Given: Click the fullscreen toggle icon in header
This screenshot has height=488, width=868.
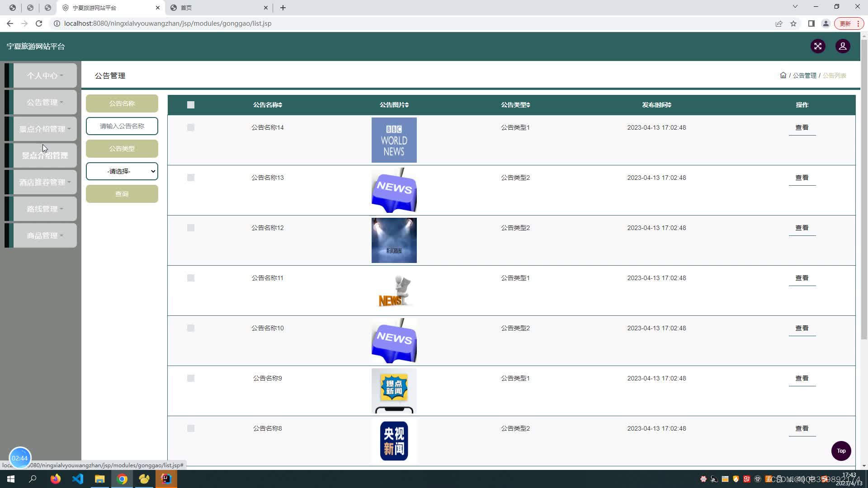Looking at the screenshot, I should (x=818, y=46).
